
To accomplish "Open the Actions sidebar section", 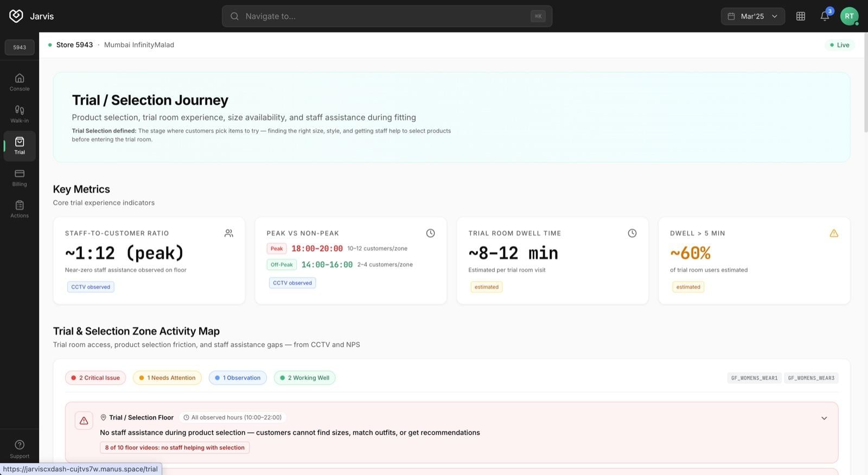I will click(20, 209).
